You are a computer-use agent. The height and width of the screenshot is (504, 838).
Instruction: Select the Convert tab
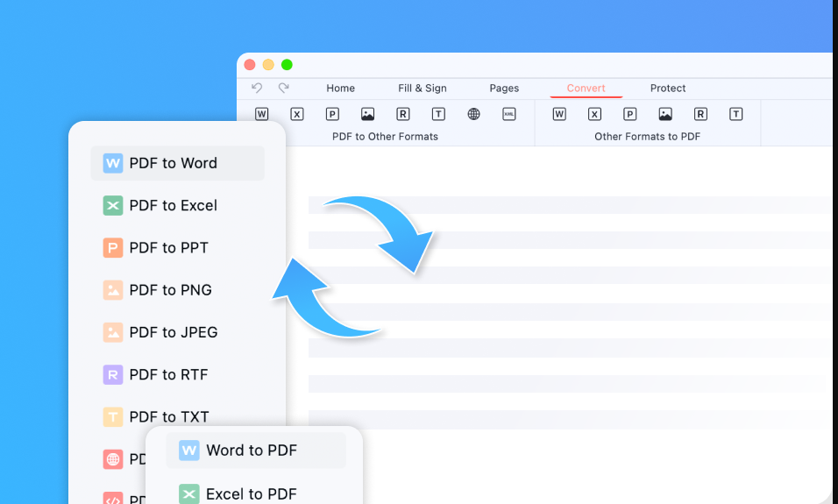586,89
